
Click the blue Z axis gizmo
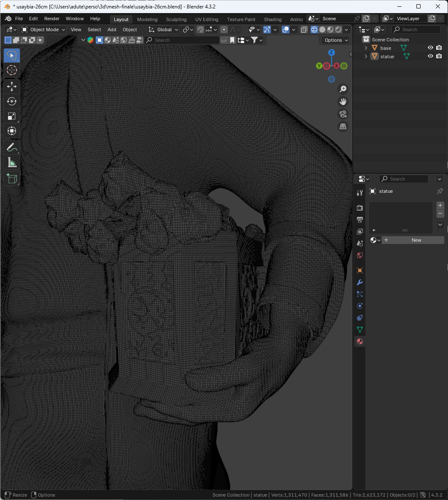(x=332, y=53)
